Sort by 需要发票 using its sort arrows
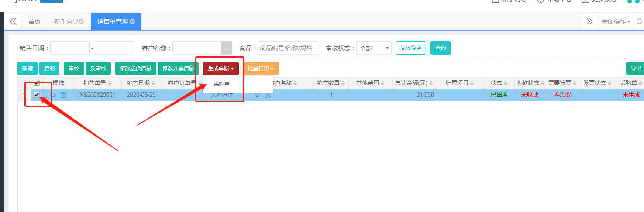The image size is (644, 212). (x=575, y=83)
